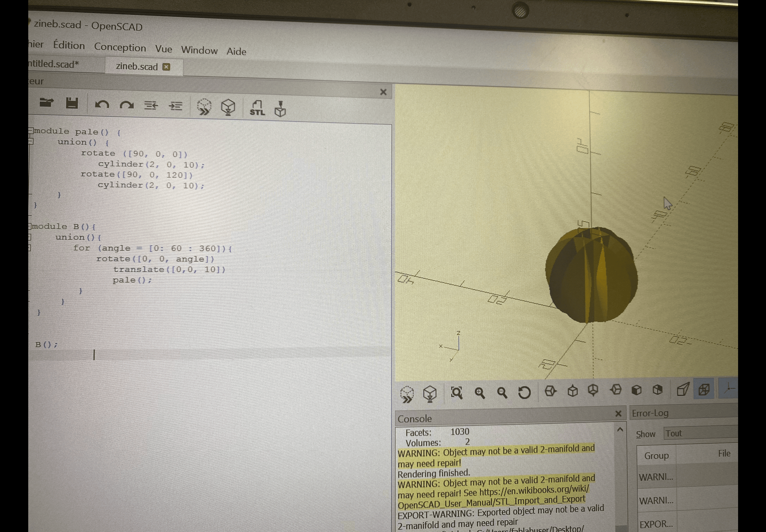The image size is (766, 532).
Task: Enable Perspective projection
Action: (x=683, y=389)
